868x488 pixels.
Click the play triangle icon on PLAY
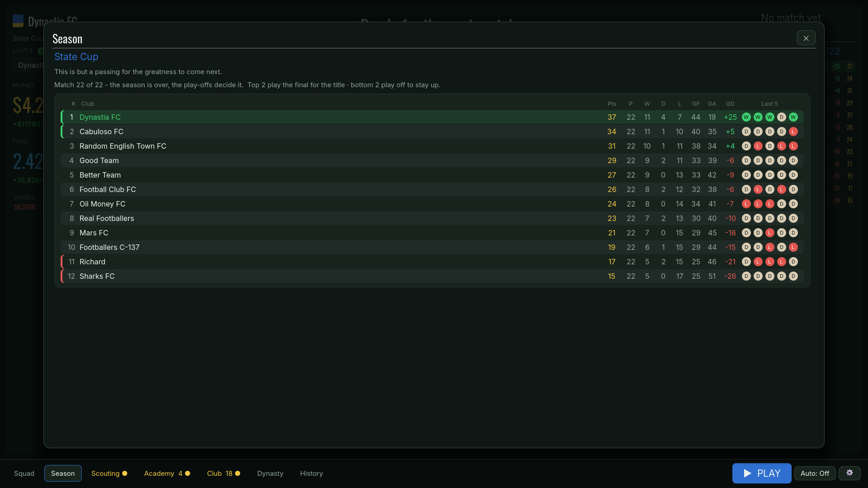tap(748, 473)
